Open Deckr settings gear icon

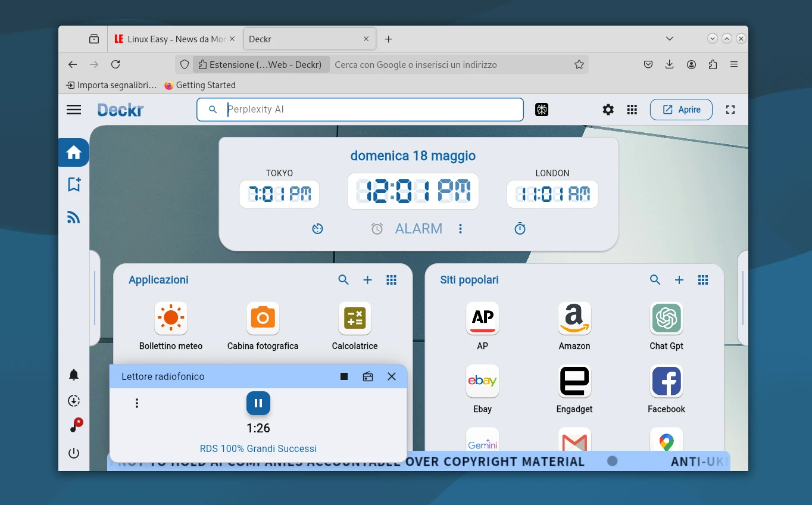click(x=608, y=110)
